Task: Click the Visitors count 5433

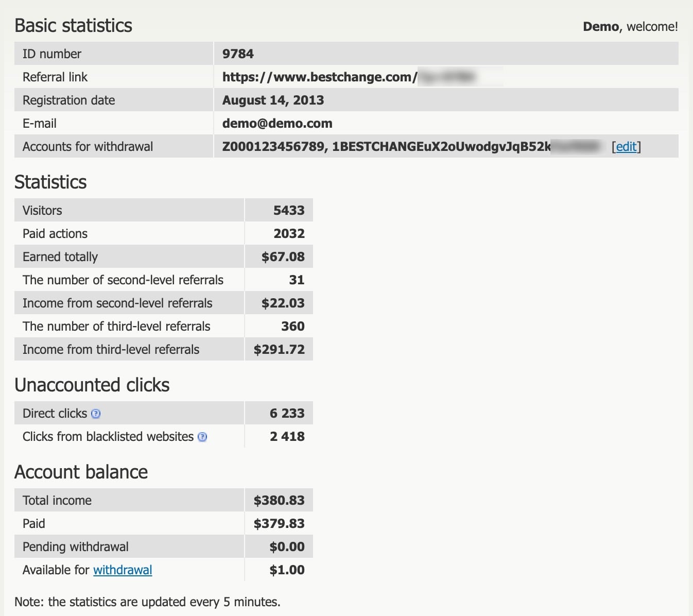Action: [x=289, y=211]
